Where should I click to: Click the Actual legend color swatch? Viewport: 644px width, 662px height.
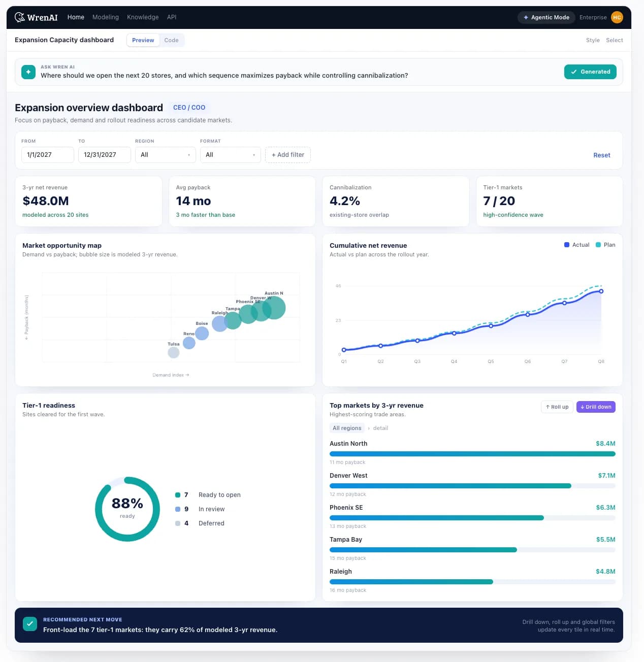(567, 245)
